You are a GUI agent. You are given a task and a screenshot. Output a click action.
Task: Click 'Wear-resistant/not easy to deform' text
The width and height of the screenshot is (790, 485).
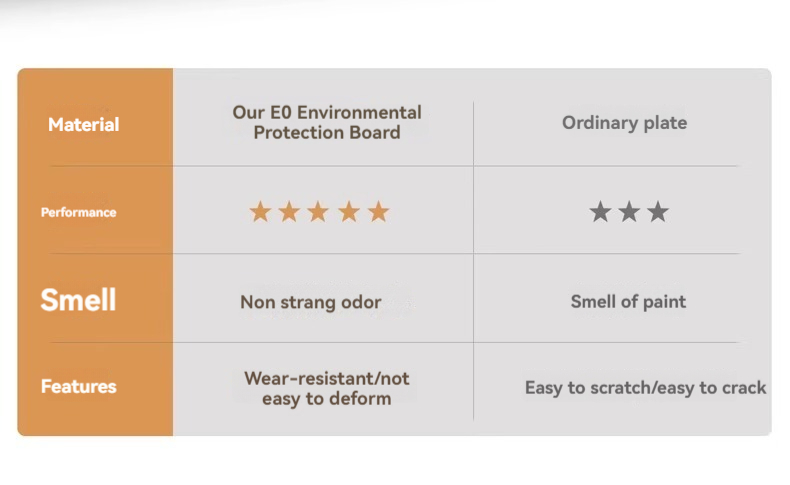coord(327,388)
